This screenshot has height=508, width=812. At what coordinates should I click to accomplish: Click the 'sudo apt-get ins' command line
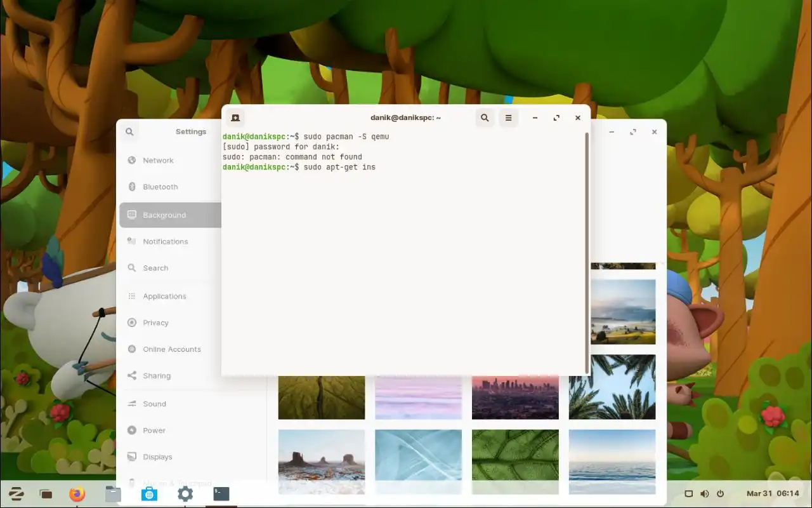point(299,167)
